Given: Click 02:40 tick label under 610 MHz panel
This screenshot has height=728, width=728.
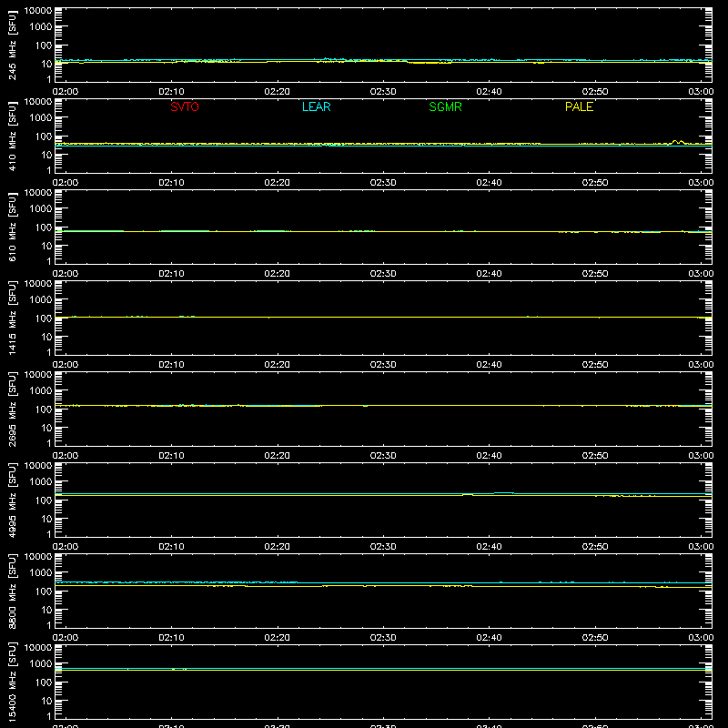Looking at the screenshot, I should click(x=489, y=274).
